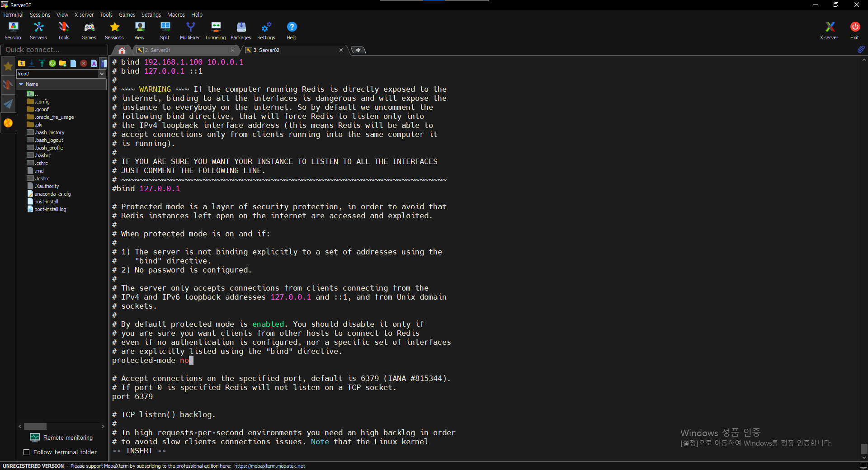868x470 pixels.
Task: Open the MultiExec mode icon
Action: [x=190, y=31]
